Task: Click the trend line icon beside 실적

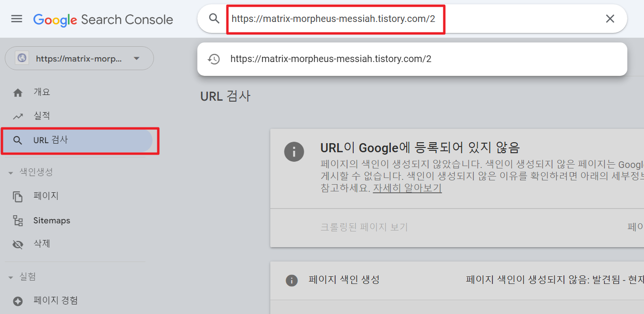Action: [x=18, y=116]
